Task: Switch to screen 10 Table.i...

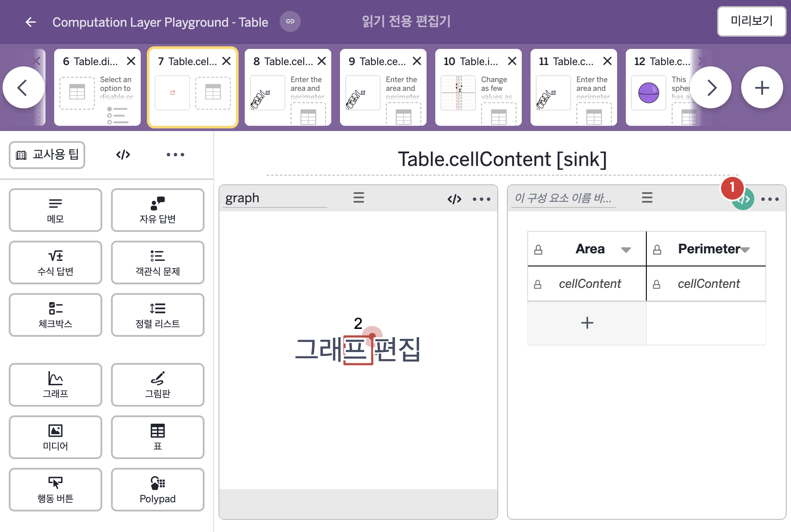Action: pos(479,87)
